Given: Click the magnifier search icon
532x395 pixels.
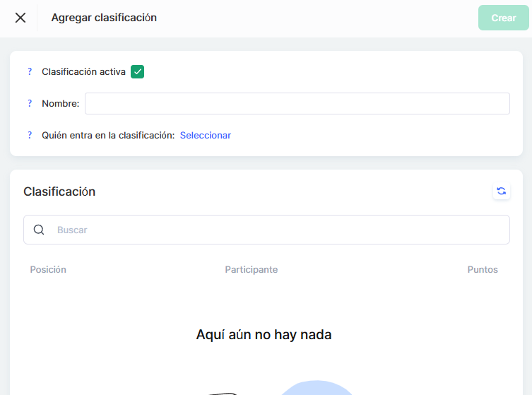Looking at the screenshot, I should coord(39,230).
